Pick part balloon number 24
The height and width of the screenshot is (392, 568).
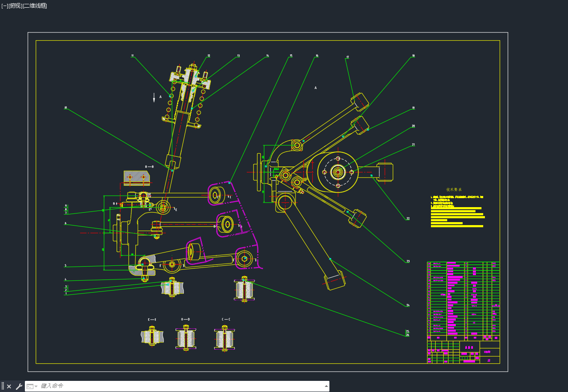coord(408,305)
